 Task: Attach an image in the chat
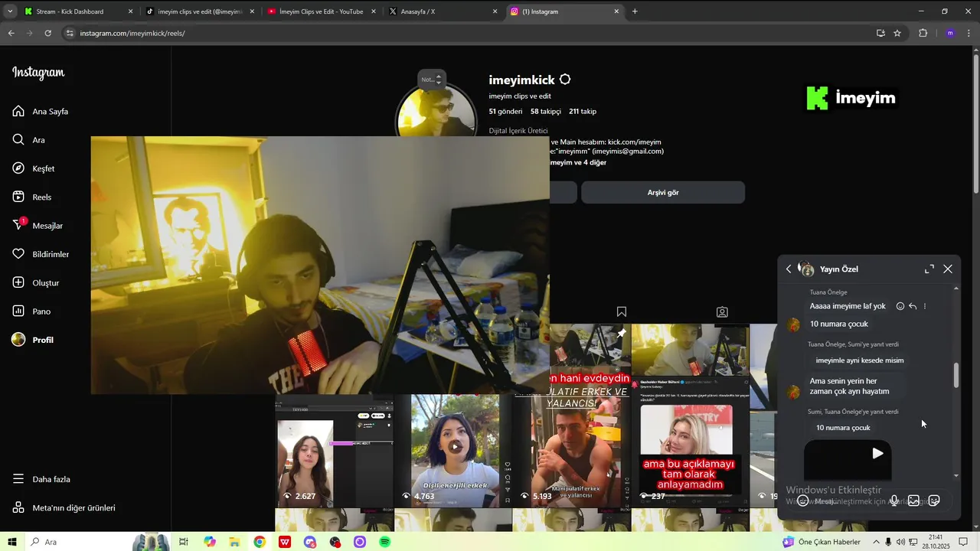point(913,500)
